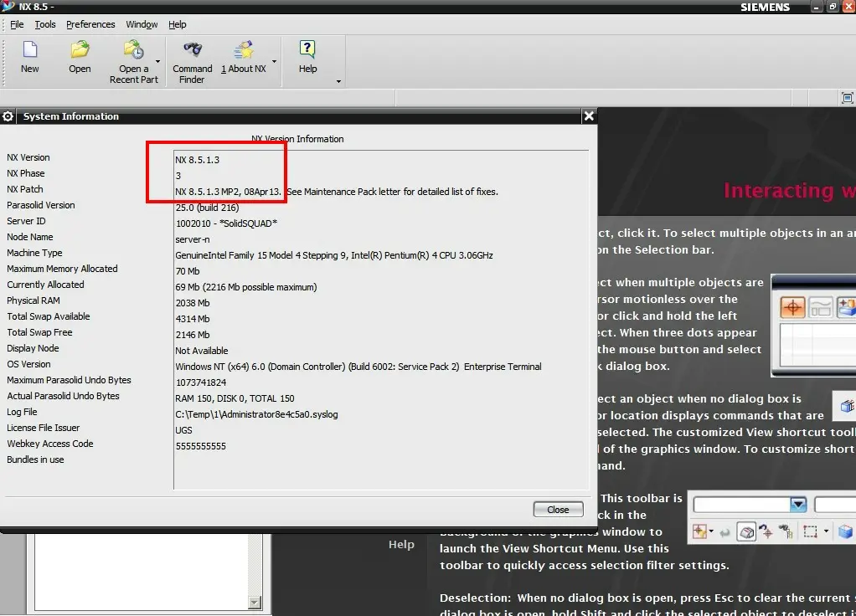The height and width of the screenshot is (616, 856).
Task: Click the "69 Mb (2216 Mb possible maximum)" value
Action: click(245, 287)
